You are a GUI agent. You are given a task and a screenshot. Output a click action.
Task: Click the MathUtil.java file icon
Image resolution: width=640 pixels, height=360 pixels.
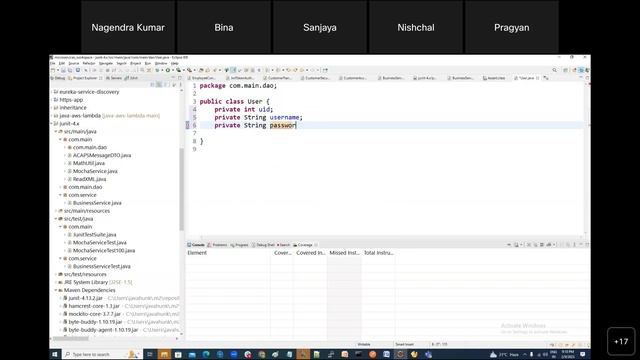[70, 163]
